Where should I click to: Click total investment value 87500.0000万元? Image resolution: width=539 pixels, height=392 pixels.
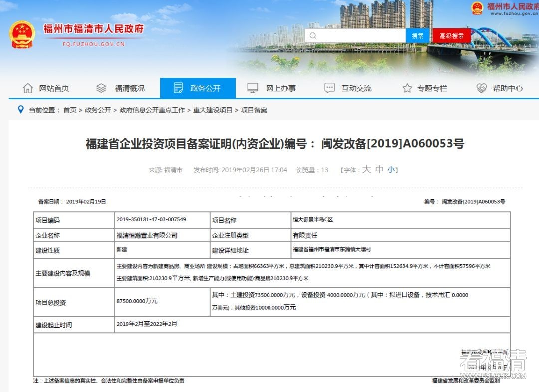(x=137, y=301)
